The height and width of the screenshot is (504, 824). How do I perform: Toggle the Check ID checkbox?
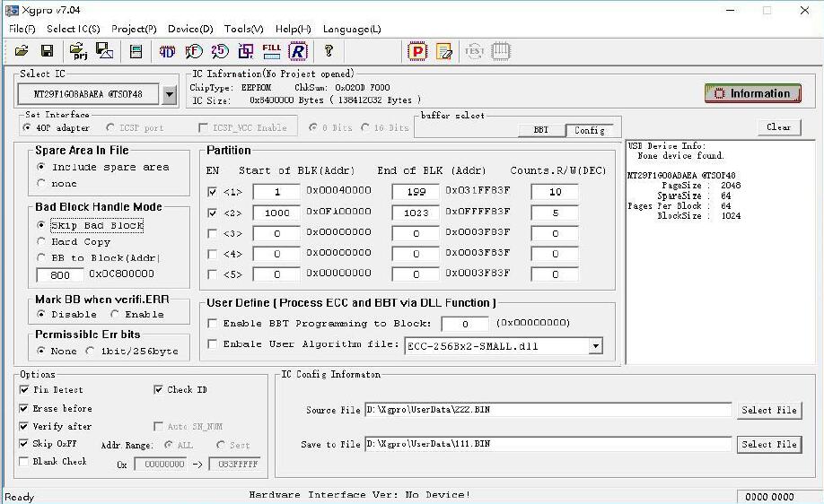pyautogui.click(x=158, y=389)
